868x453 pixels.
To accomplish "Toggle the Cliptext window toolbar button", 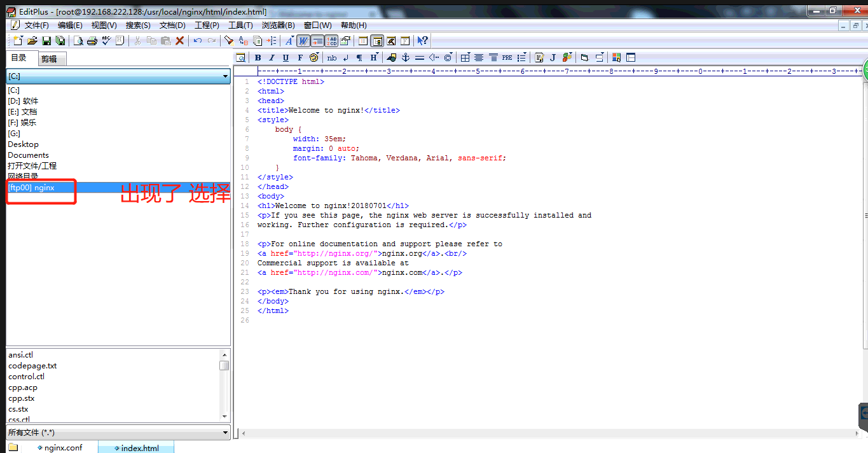I will 363,41.
